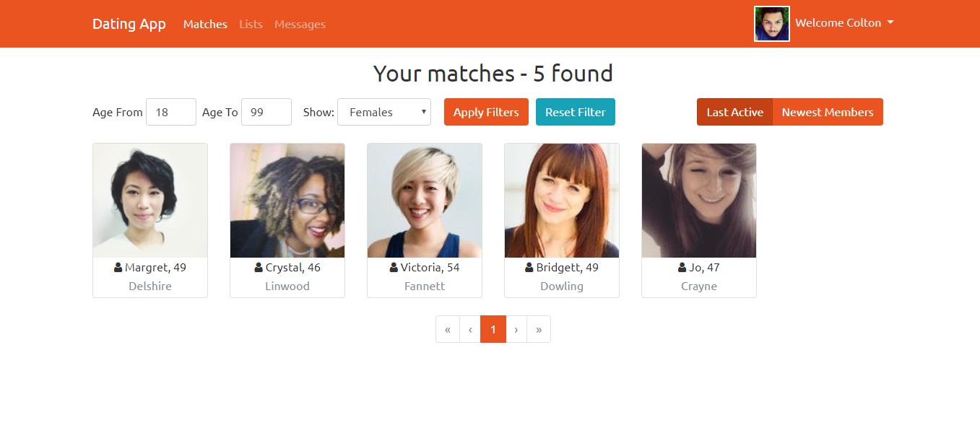This screenshot has height=446, width=980.
Task: Open the Lists nav tab
Action: (x=251, y=24)
